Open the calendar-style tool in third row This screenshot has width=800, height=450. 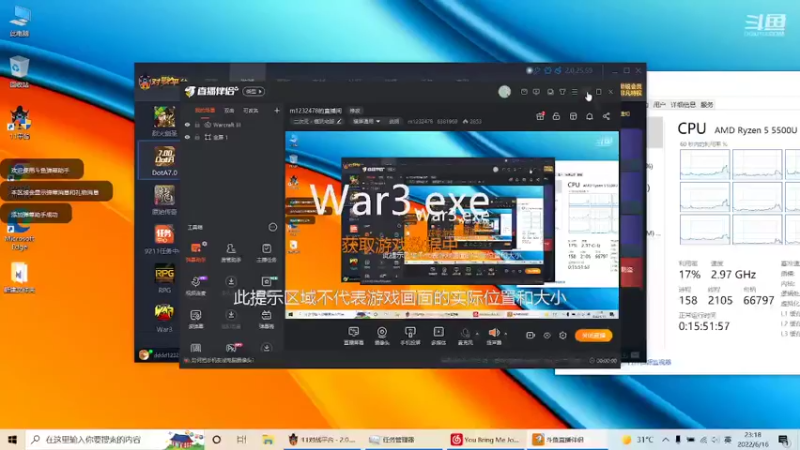(x=266, y=318)
